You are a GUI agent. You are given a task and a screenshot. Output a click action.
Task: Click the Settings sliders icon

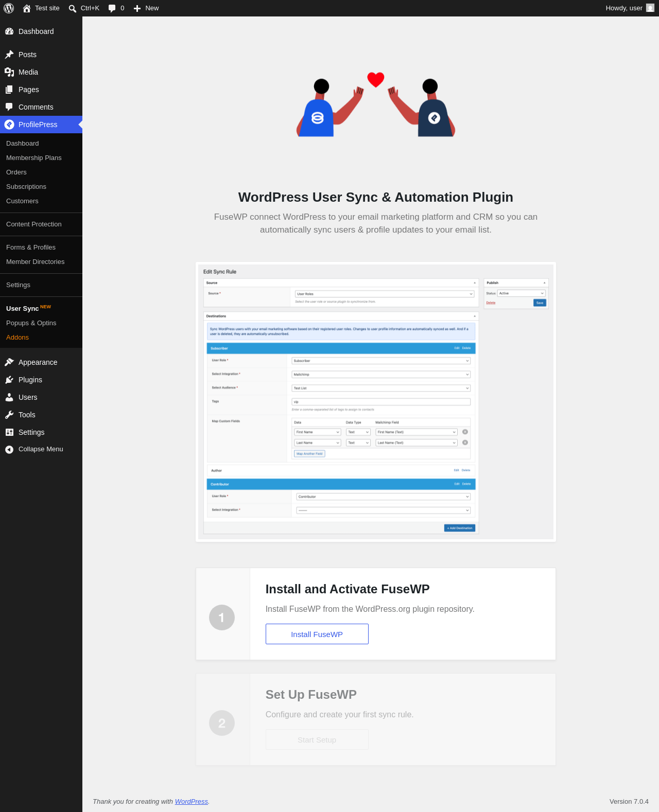click(9, 432)
